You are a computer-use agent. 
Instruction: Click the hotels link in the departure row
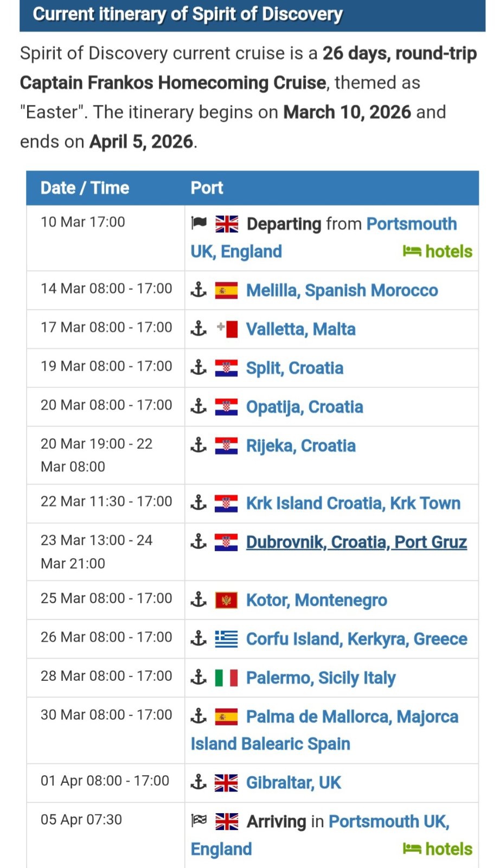438,252
